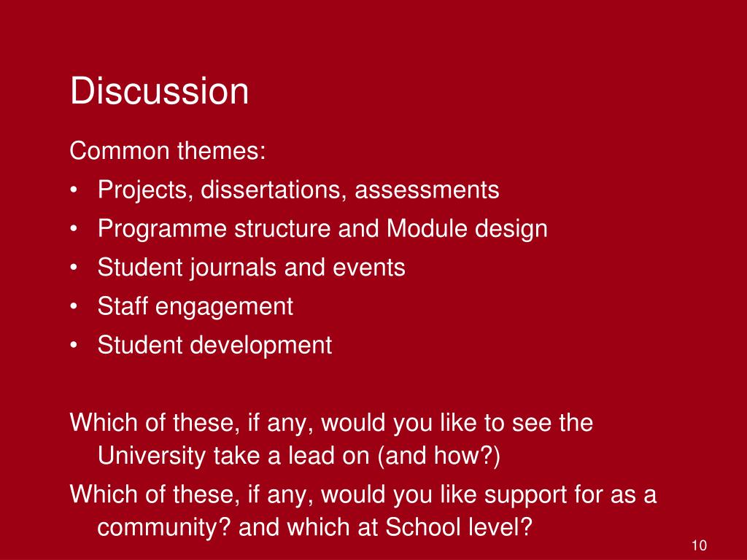Viewport: 747px width, 560px height.
Task: Select the Common themes heading
Action: [167, 150]
